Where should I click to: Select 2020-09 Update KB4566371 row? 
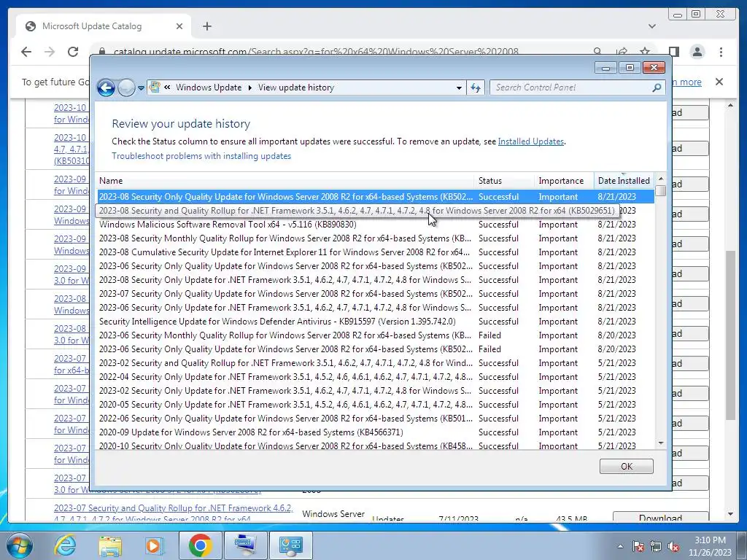point(376,432)
